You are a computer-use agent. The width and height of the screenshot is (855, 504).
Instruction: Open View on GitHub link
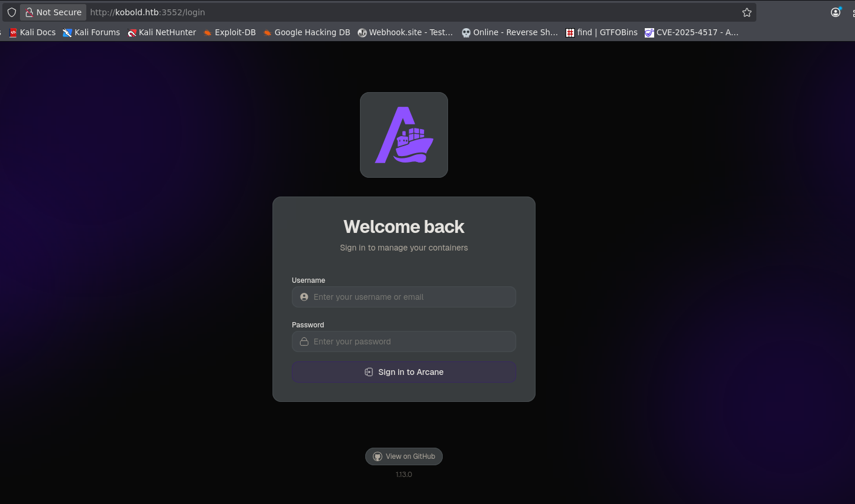[x=404, y=456]
